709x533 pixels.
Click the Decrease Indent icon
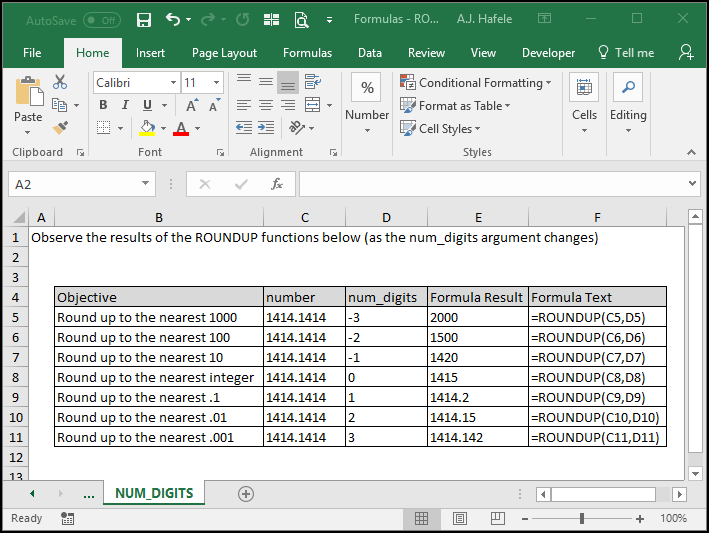[244, 128]
